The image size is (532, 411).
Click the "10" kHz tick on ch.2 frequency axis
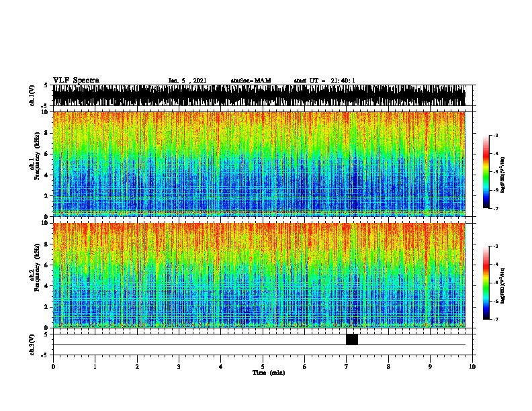point(45,223)
